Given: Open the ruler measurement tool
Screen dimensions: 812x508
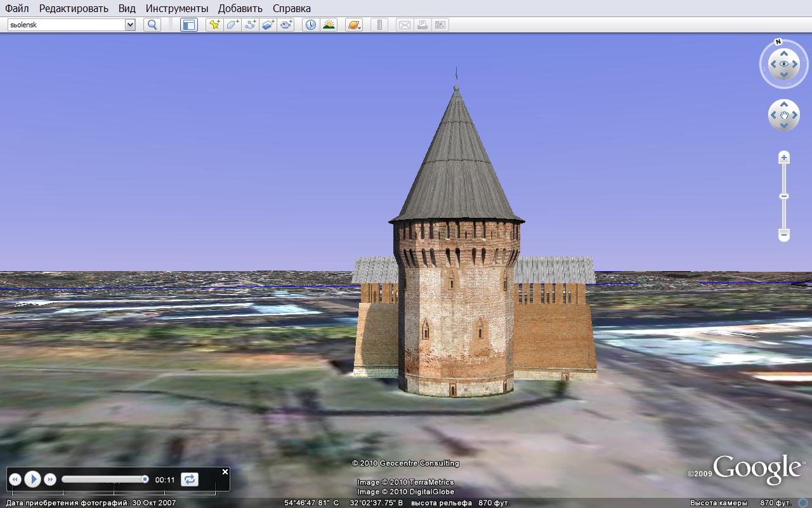Looking at the screenshot, I should pyautogui.click(x=379, y=25).
